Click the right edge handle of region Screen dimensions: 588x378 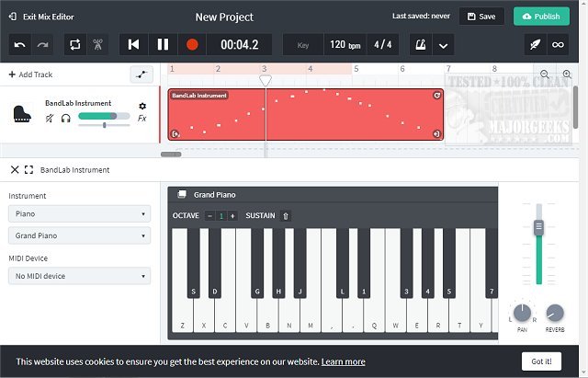coord(437,133)
